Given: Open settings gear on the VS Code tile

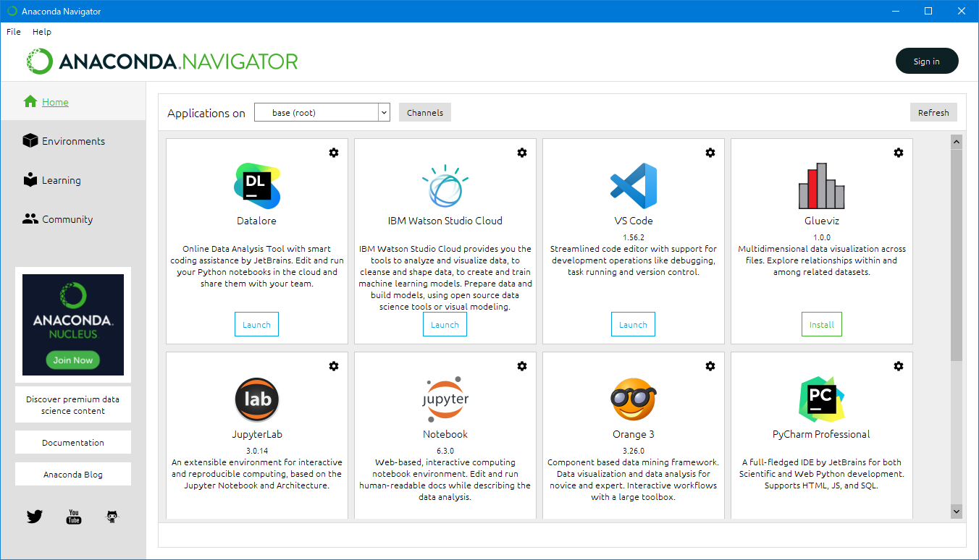Looking at the screenshot, I should point(710,153).
